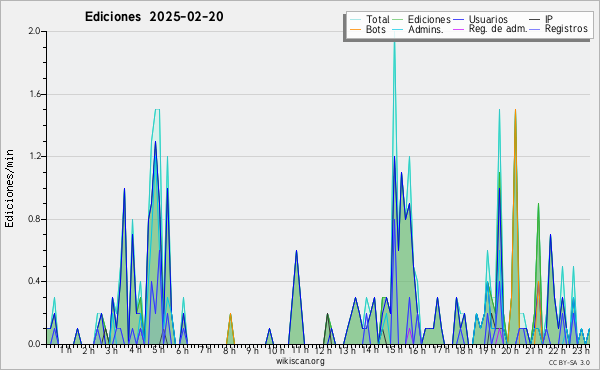Click the 'Ediciones 2025-02-20' chart title
The width and height of the screenshot is (600, 370).
coord(154,17)
